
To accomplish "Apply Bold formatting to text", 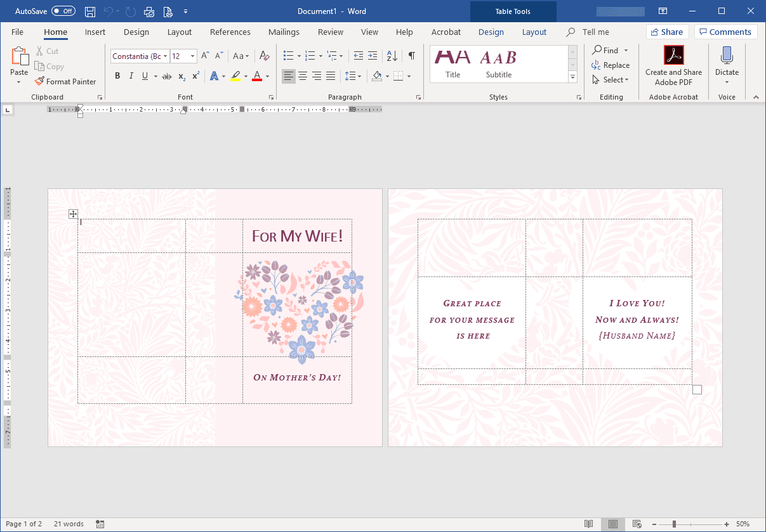I will pyautogui.click(x=117, y=76).
